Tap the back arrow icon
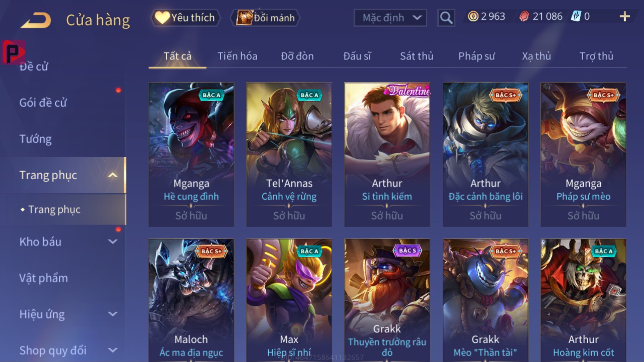Screen dimensions: 644x362 (36, 20)
